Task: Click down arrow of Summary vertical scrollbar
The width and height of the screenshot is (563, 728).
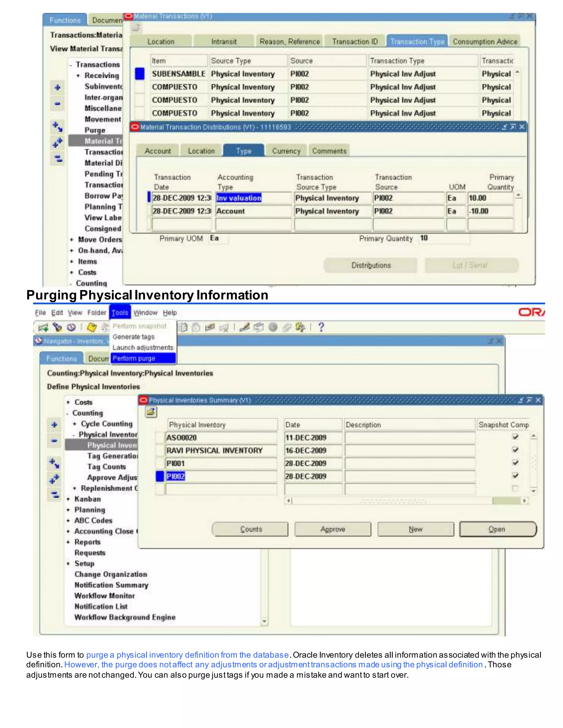Action: (534, 491)
